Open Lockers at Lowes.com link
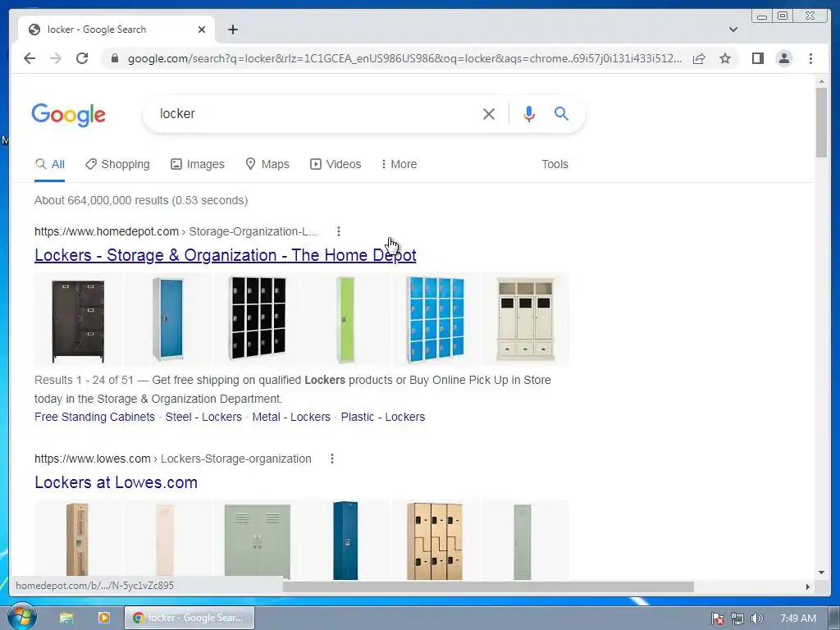This screenshot has height=630, width=840. (x=116, y=482)
